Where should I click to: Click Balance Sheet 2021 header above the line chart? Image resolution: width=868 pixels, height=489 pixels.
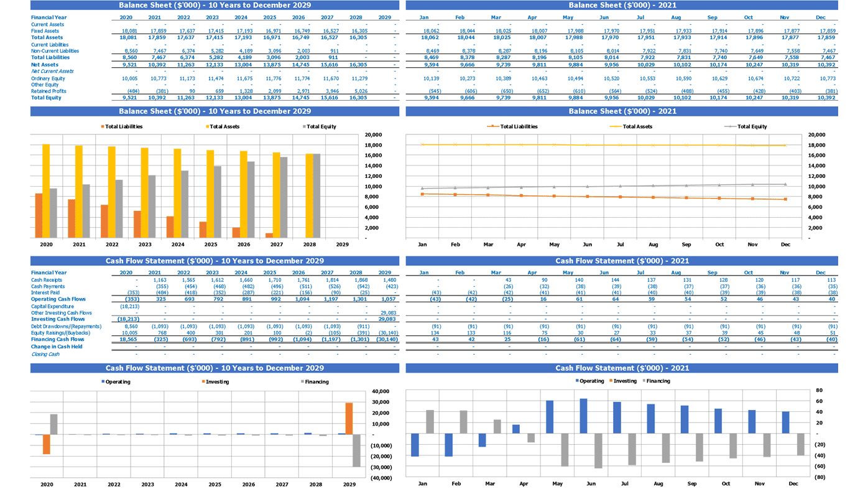tap(622, 111)
